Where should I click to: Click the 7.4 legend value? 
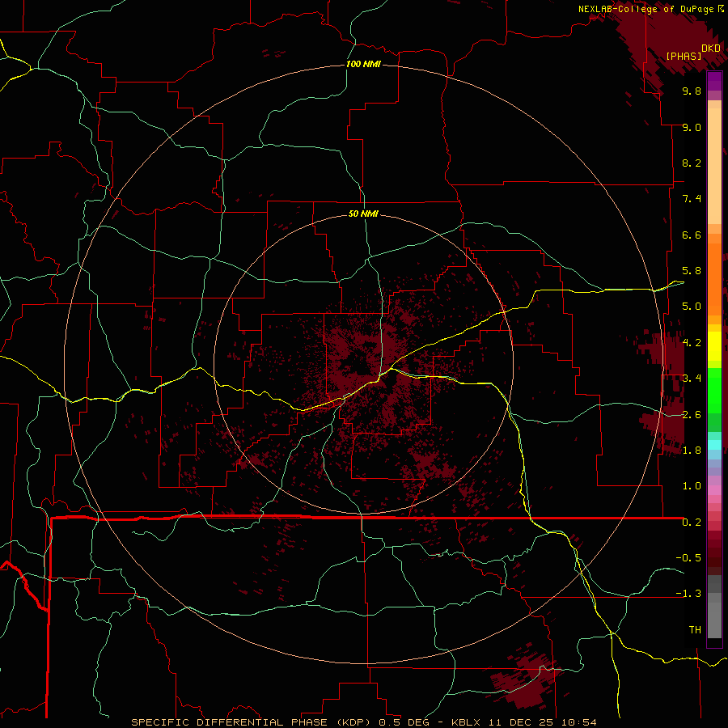pyautogui.click(x=692, y=199)
